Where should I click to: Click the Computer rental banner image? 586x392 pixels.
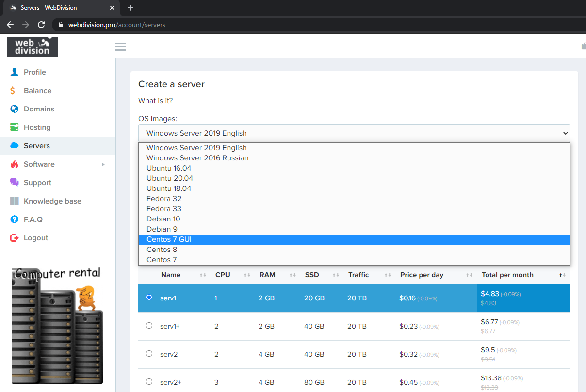tap(57, 325)
